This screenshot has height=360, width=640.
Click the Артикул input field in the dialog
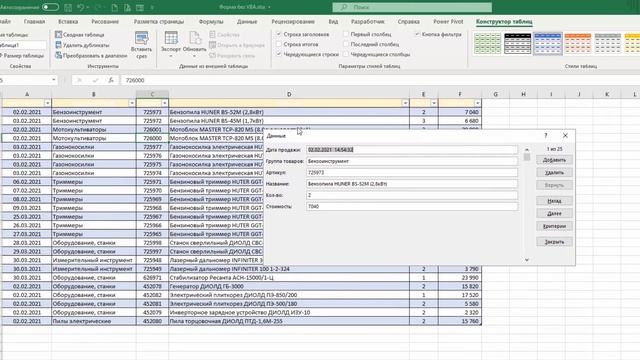point(412,173)
